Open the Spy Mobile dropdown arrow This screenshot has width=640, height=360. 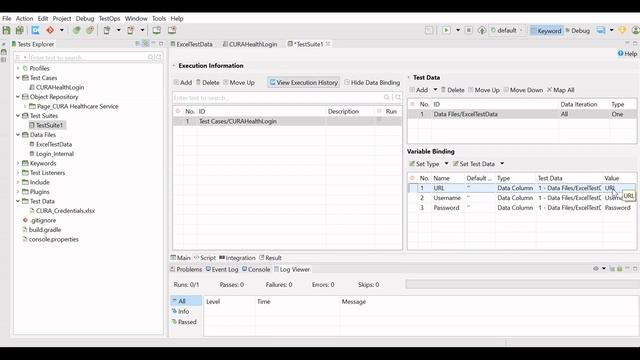(x=142, y=30)
